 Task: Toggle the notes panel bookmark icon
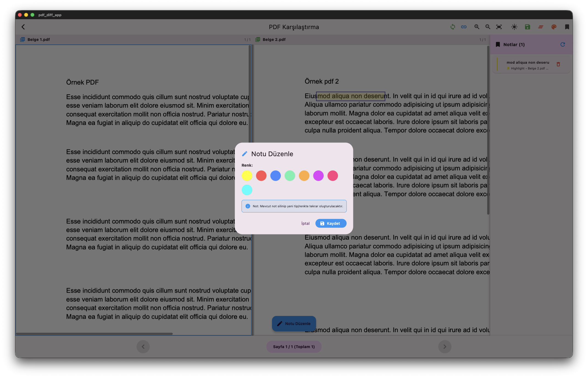click(567, 27)
